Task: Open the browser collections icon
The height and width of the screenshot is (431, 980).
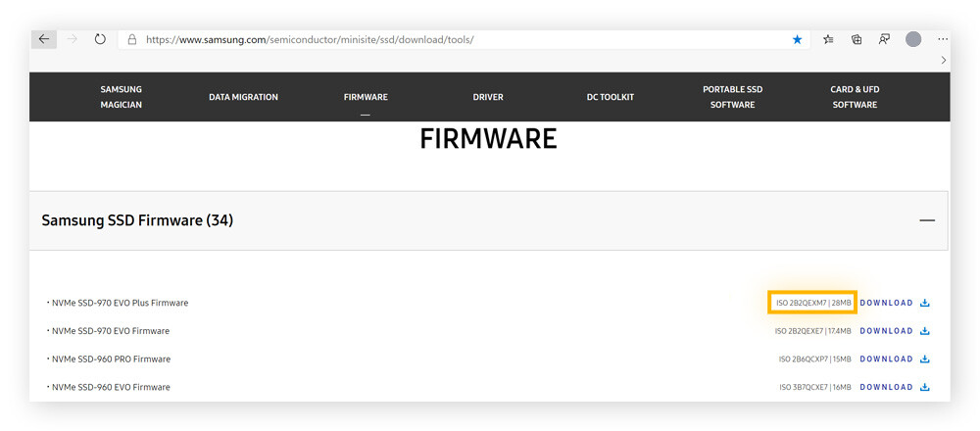Action: point(857,39)
